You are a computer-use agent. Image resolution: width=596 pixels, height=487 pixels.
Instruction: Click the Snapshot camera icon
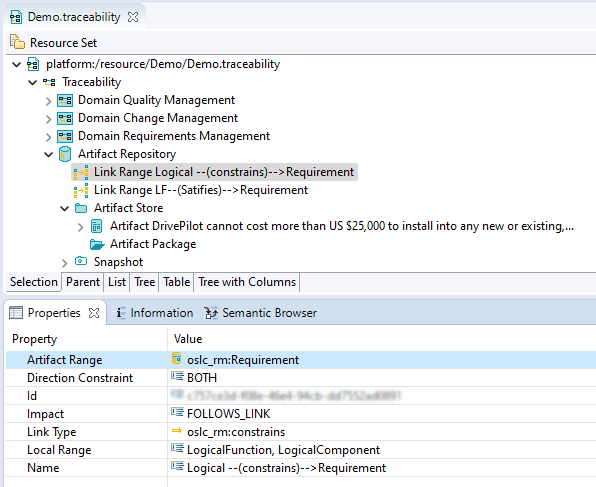tap(81, 261)
